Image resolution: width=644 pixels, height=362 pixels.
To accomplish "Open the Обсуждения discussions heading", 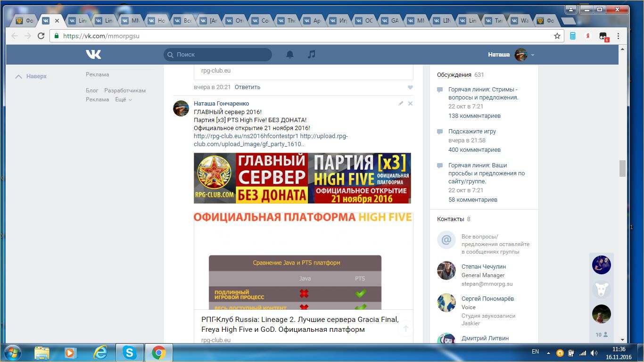I will tap(454, 74).
